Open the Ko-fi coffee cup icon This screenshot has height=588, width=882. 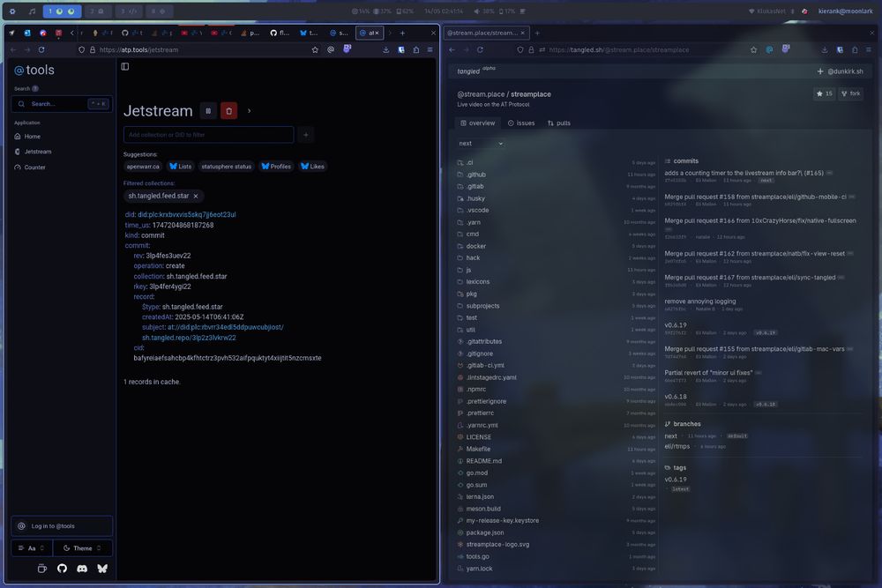[41, 569]
